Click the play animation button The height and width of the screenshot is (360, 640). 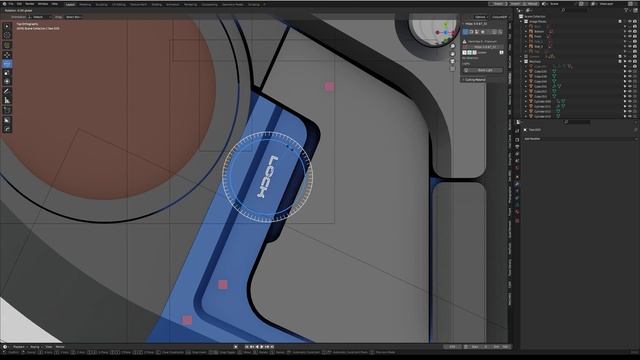click(x=262, y=347)
